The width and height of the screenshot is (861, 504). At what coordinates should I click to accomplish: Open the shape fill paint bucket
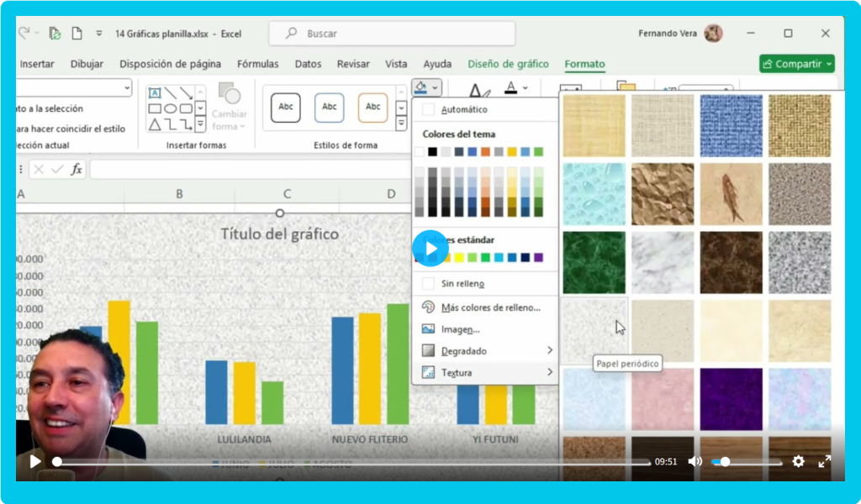pos(421,87)
